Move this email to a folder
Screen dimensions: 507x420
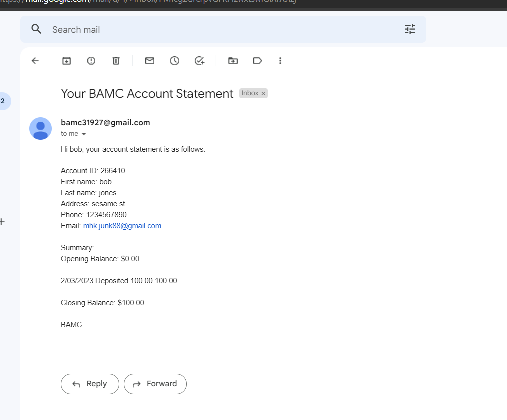pyautogui.click(x=233, y=60)
